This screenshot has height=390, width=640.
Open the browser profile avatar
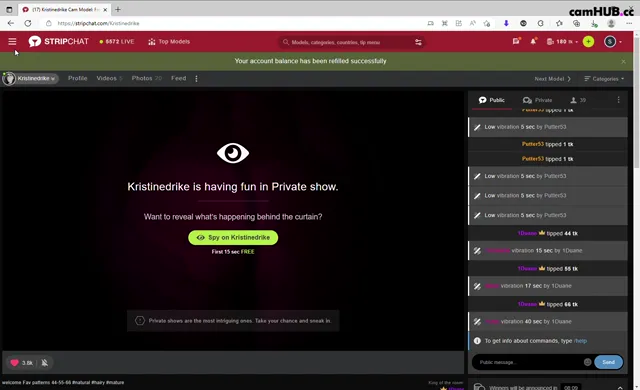click(611, 23)
